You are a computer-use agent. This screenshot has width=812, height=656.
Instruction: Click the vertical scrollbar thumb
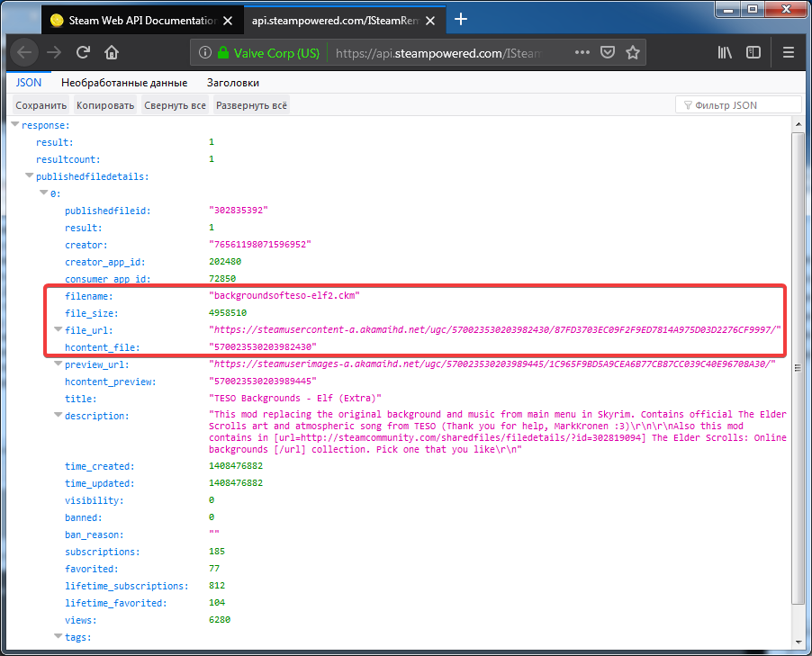pos(798,368)
